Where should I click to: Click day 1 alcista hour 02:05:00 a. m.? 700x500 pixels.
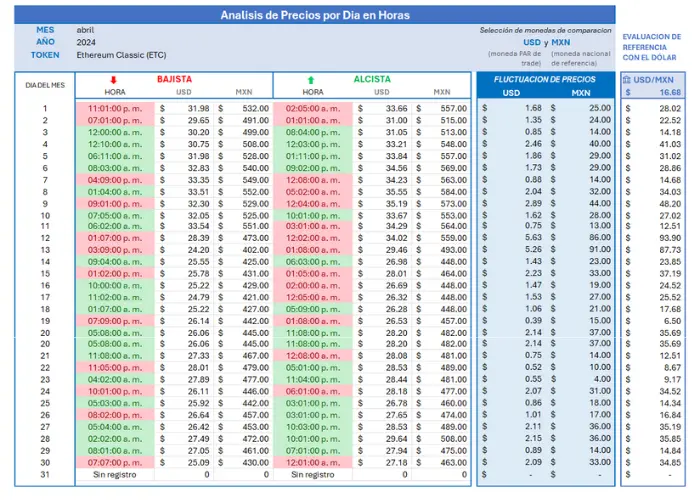(x=312, y=108)
